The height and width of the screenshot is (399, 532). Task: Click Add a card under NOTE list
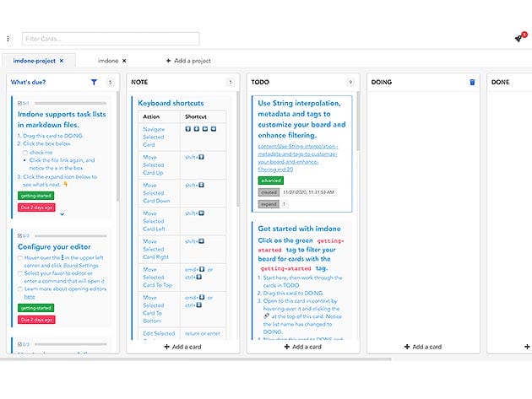point(182,347)
